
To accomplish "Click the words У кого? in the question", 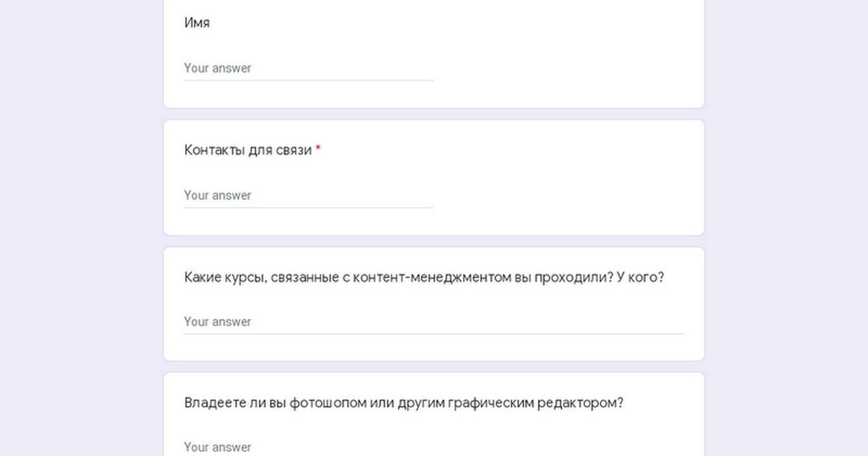I will coord(640,276).
